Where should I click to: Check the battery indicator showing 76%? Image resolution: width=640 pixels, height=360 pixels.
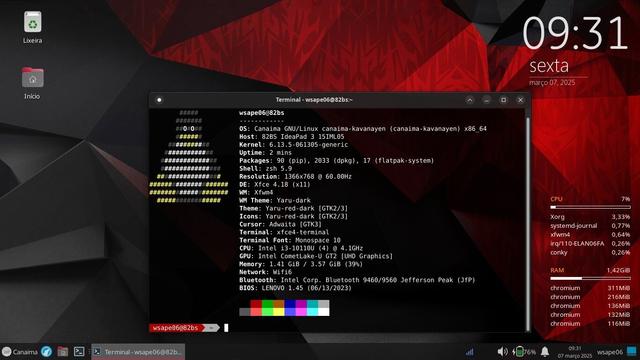click(524, 351)
